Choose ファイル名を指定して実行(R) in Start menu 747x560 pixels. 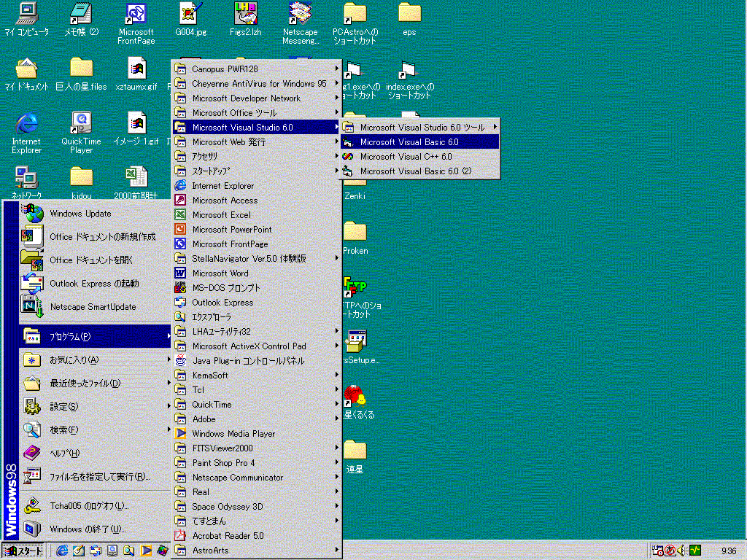pos(95,477)
